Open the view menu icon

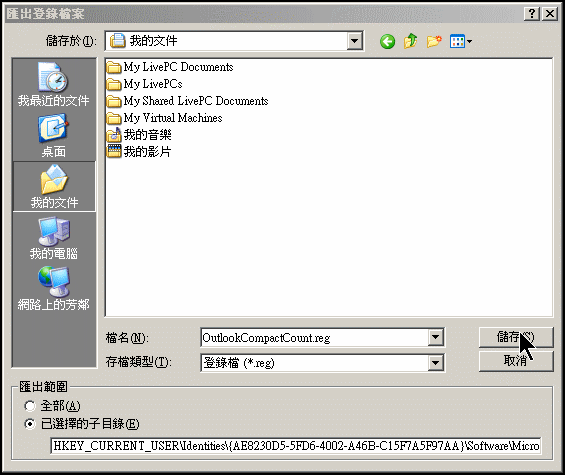point(461,41)
